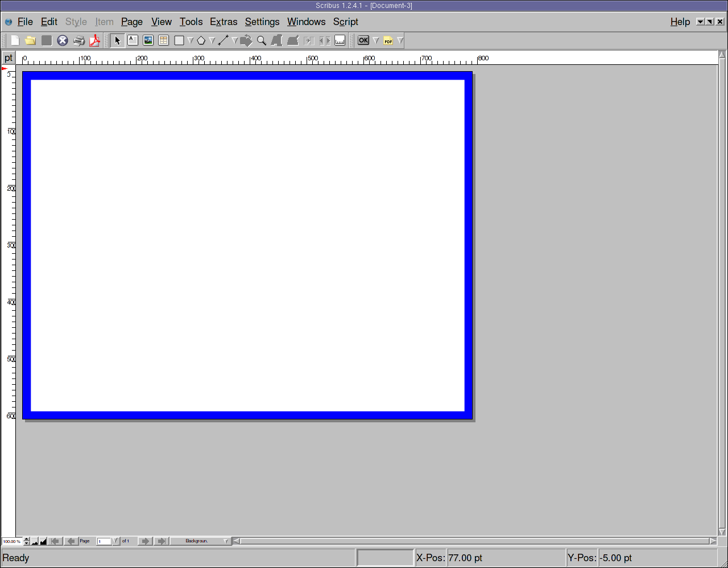Open the Script menu
The height and width of the screenshot is (568, 728).
click(x=345, y=22)
